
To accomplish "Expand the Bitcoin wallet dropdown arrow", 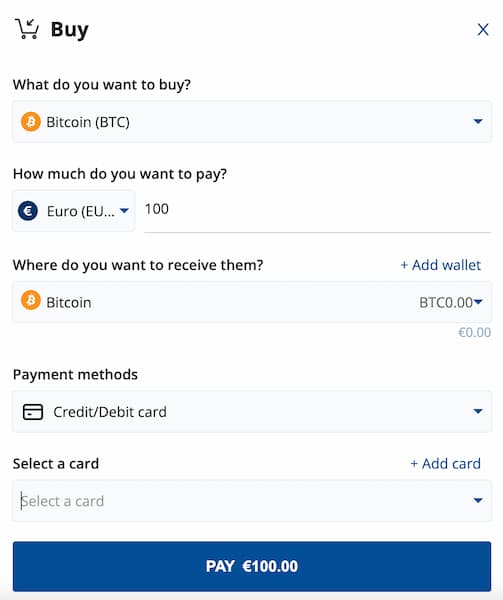I will pos(478,302).
